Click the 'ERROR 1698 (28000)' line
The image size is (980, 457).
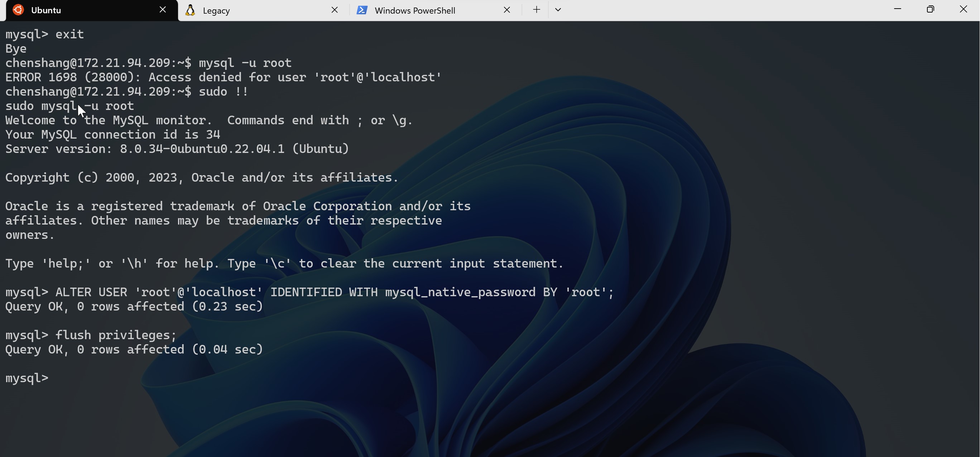(x=223, y=77)
